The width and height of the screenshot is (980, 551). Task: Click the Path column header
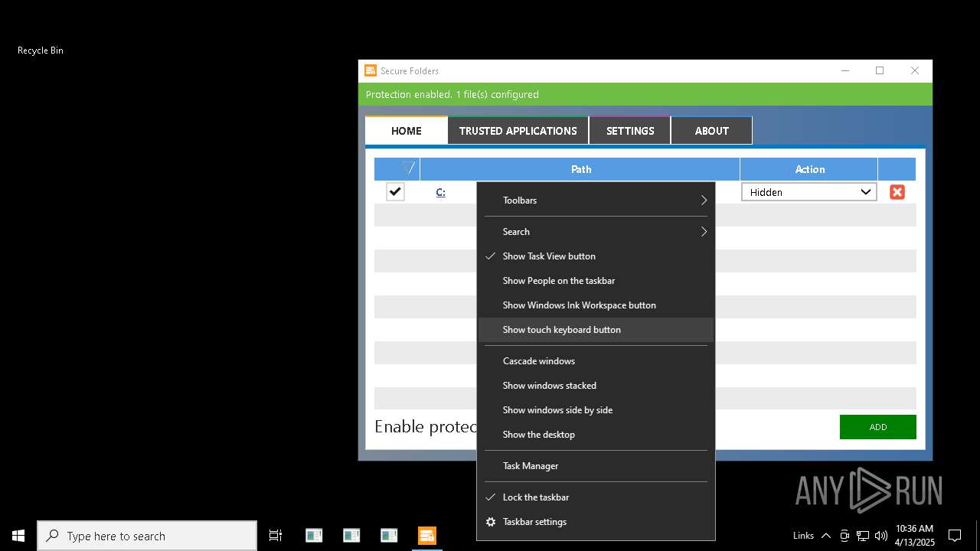(x=580, y=169)
